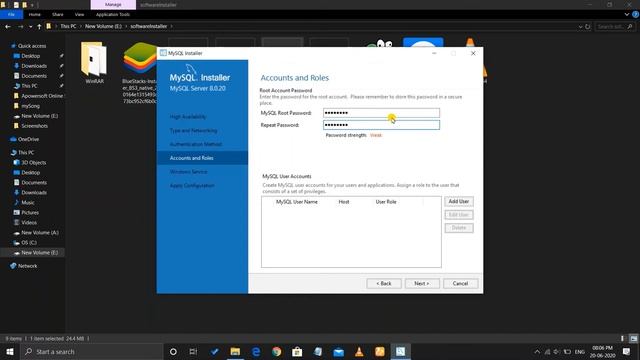Refresh the Explorer folder view

tap(588, 27)
